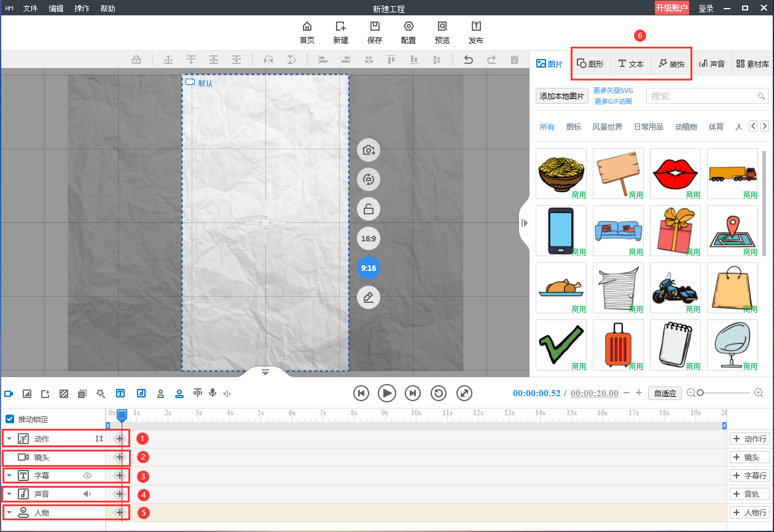This screenshot has height=532, width=774.
Task: Collapse the right side panel arrow
Action: (524, 223)
